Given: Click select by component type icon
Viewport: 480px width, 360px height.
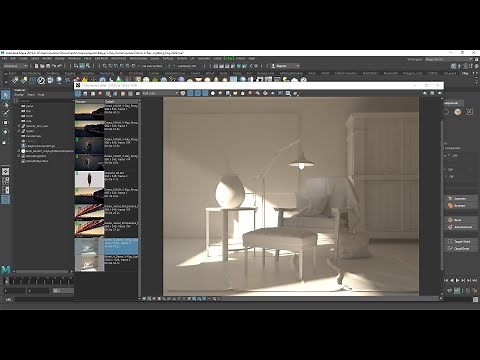Looking at the screenshot, I should (x=88, y=66).
